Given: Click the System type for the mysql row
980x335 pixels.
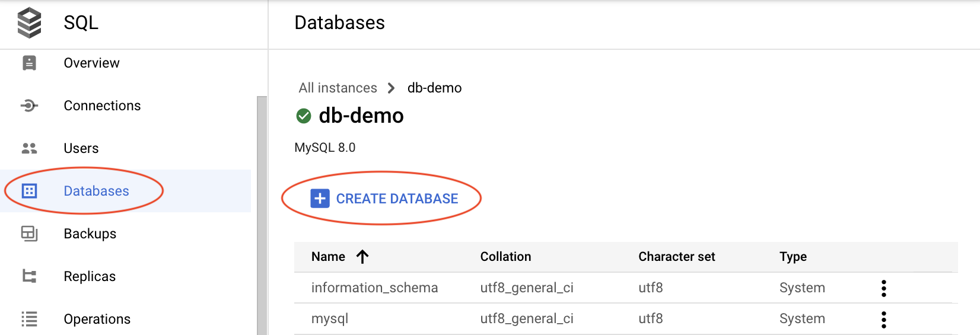Looking at the screenshot, I should click(x=802, y=318).
